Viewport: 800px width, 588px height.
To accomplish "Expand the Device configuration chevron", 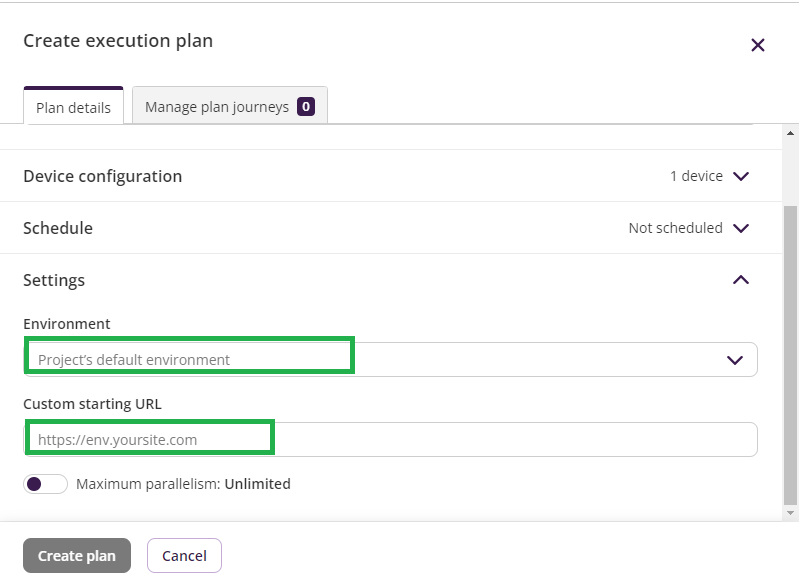I will 741,176.
